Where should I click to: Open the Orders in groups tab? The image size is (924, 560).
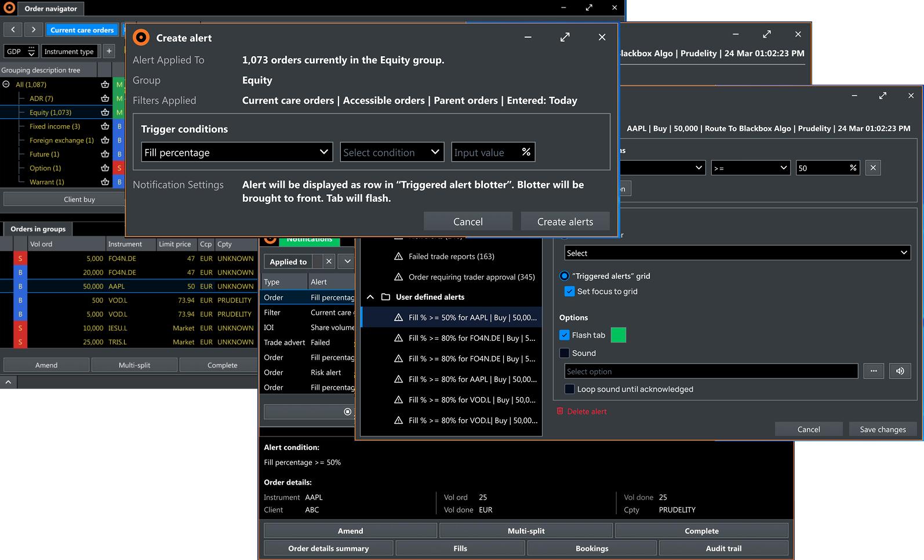pos(38,229)
